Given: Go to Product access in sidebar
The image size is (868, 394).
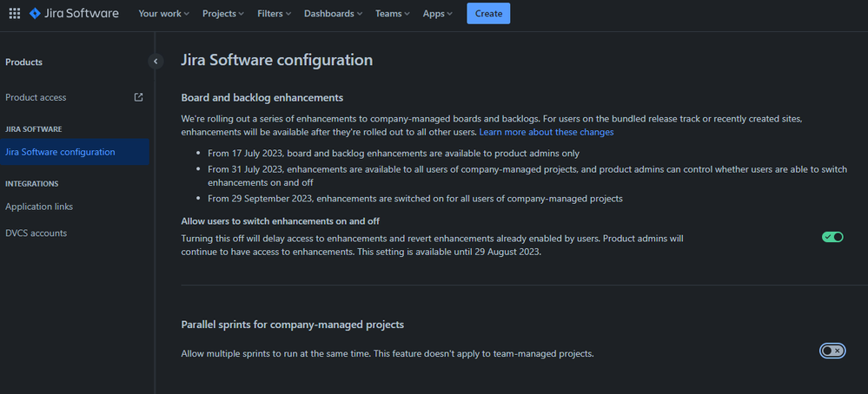Looking at the screenshot, I should coord(36,97).
